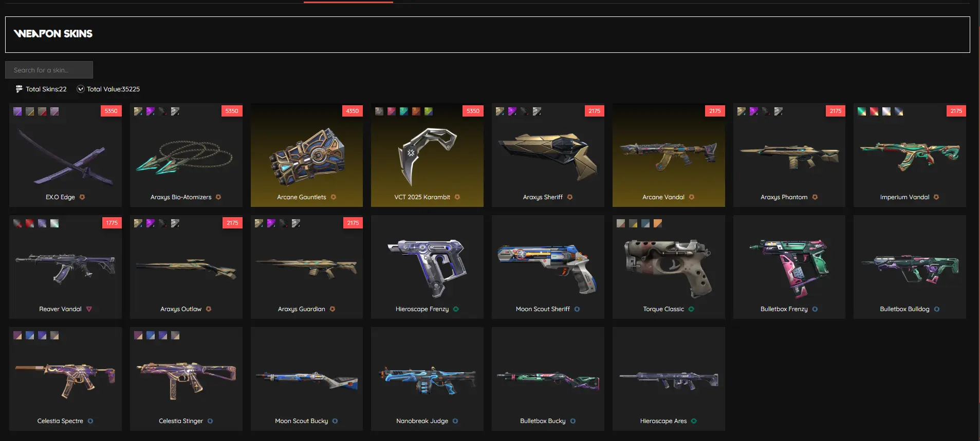Click the Search for a skin field
Image resolution: width=980 pixels, height=441 pixels.
[49, 70]
